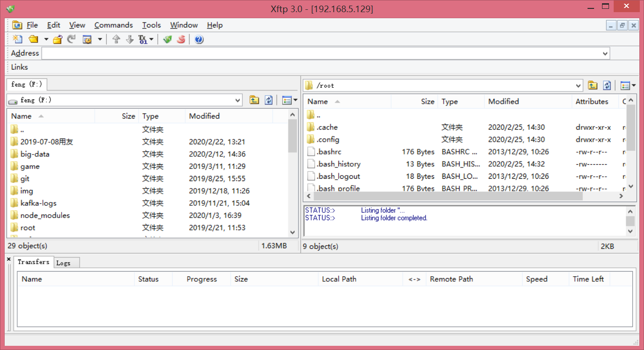The height and width of the screenshot is (350, 644).
Task: Switch to the Logs tab
Action: (65, 262)
